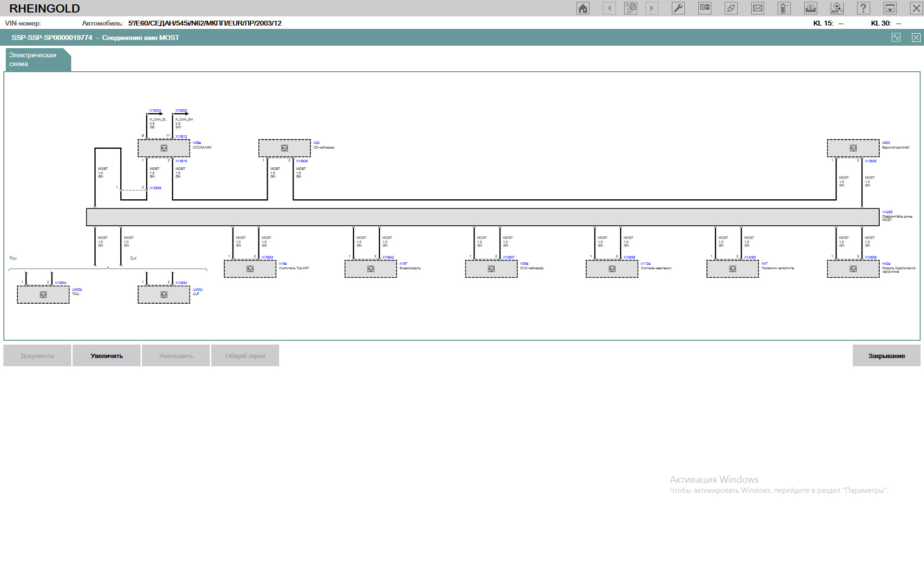Image resolution: width=924 pixels, height=578 pixels.
Task: Open the A112a navigation system symbol
Action: click(612, 269)
